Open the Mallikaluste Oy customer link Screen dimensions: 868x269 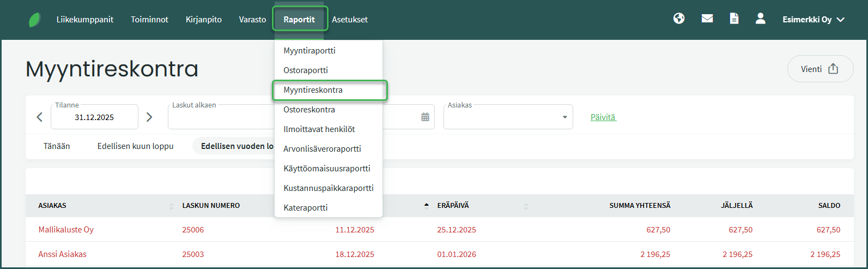click(x=66, y=230)
